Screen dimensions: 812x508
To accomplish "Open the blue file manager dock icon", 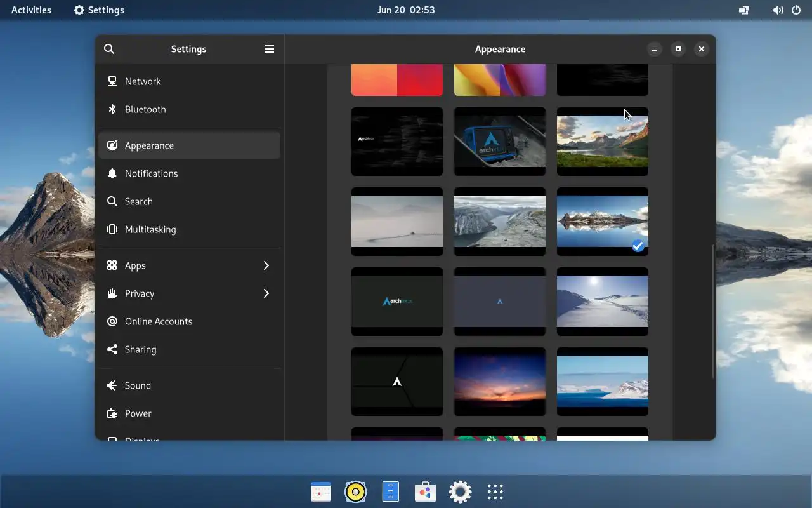I will tap(390, 491).
